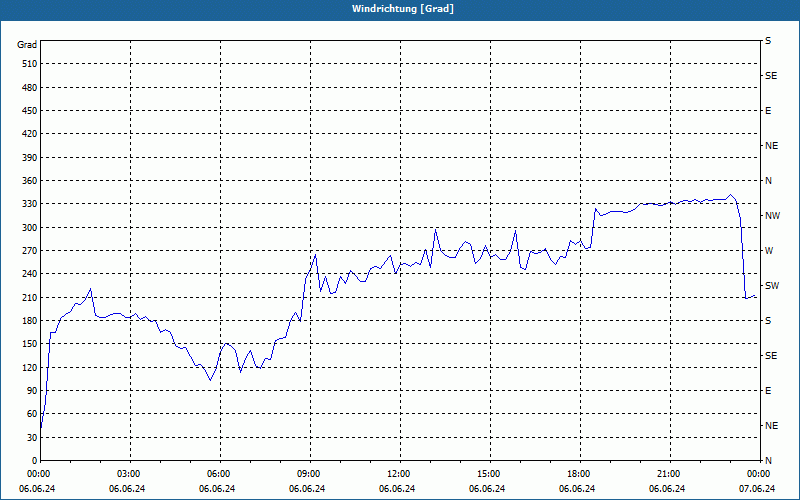Select the S compass label level with 180
Image resolution: width=800 pixels, height=500 pixels.
click(768, 320)
